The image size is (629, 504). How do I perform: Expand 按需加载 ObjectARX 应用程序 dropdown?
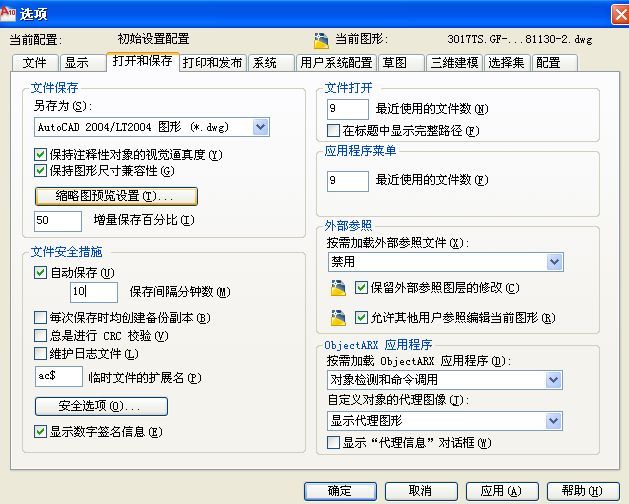(x=554, y=380)
